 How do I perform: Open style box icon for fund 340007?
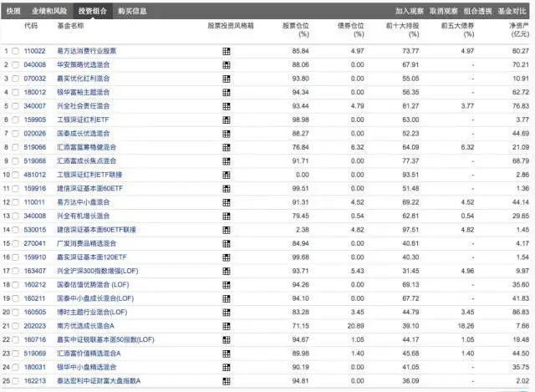pyautogui.click(x=227, y=106)
